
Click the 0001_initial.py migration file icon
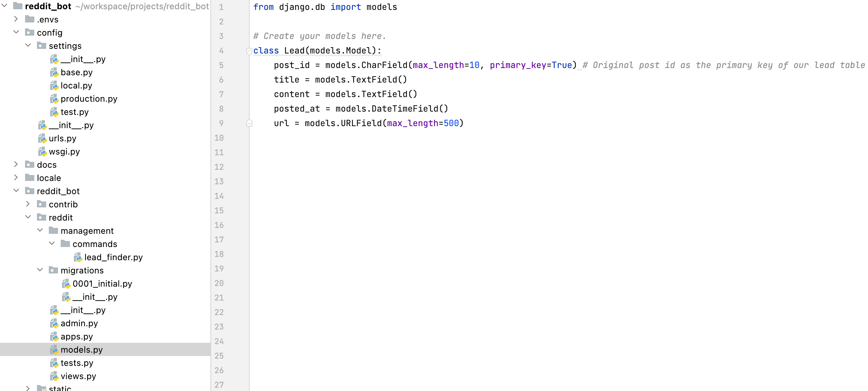pos(66,284)
